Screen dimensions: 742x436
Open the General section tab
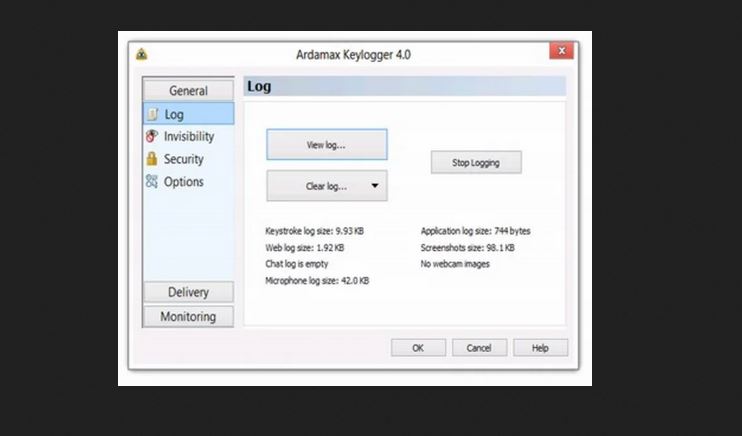click(188, 90)
